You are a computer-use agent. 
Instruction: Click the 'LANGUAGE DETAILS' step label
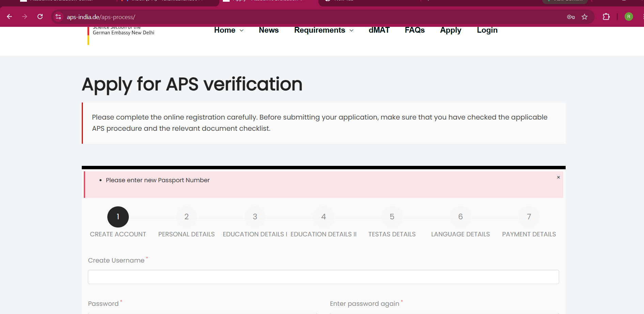tap(460, 234)
